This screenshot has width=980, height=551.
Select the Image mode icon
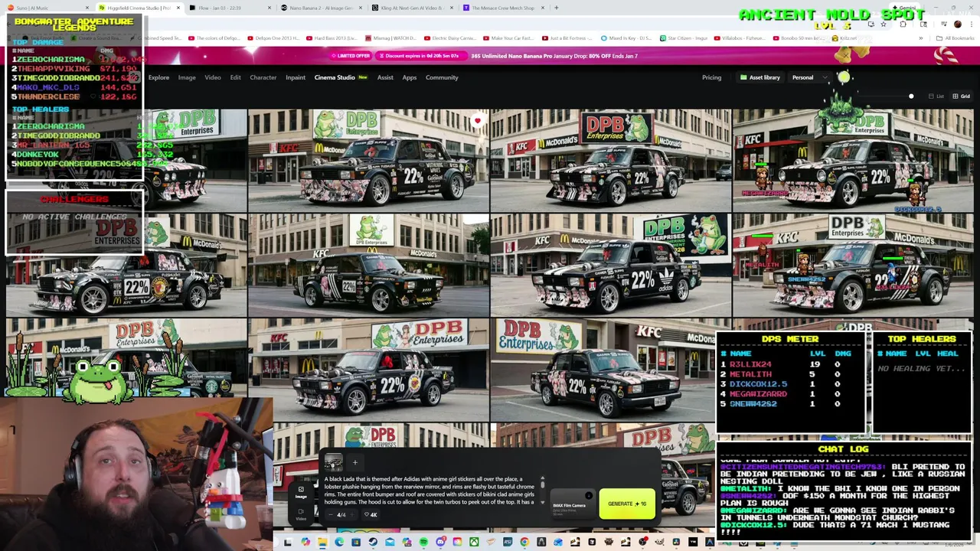[x=301, y=492]
